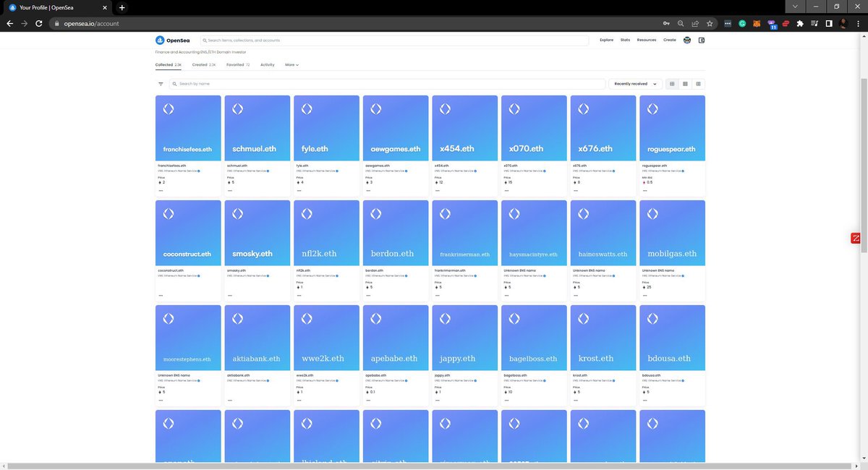Open the Extensions puzzle-piece menu

[x=800, y=23]
